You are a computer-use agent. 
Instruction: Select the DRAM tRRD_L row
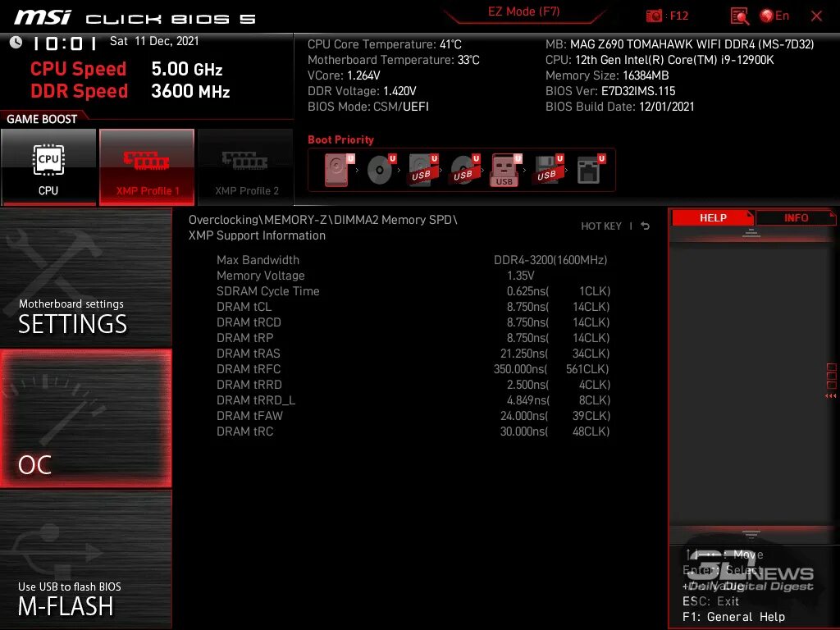pos(413,399)
